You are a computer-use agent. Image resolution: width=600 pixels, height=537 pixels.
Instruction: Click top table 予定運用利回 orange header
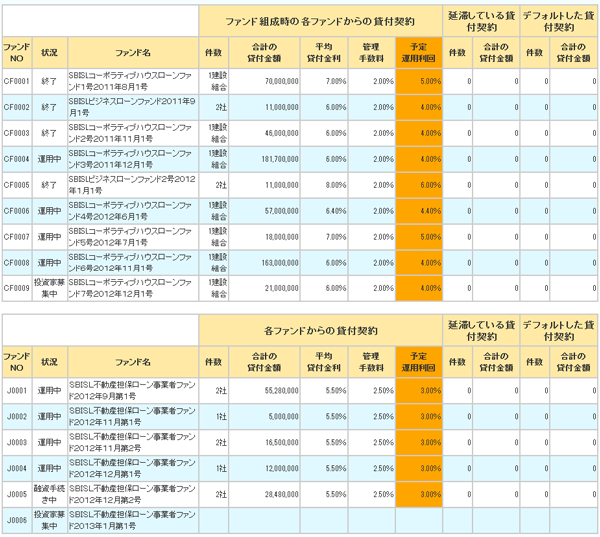(419, 52)
